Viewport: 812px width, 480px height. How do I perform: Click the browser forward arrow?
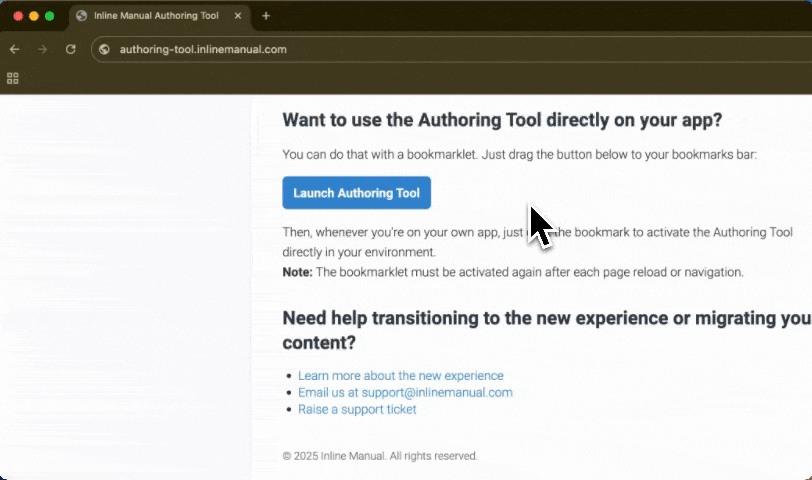pos(42,49)
